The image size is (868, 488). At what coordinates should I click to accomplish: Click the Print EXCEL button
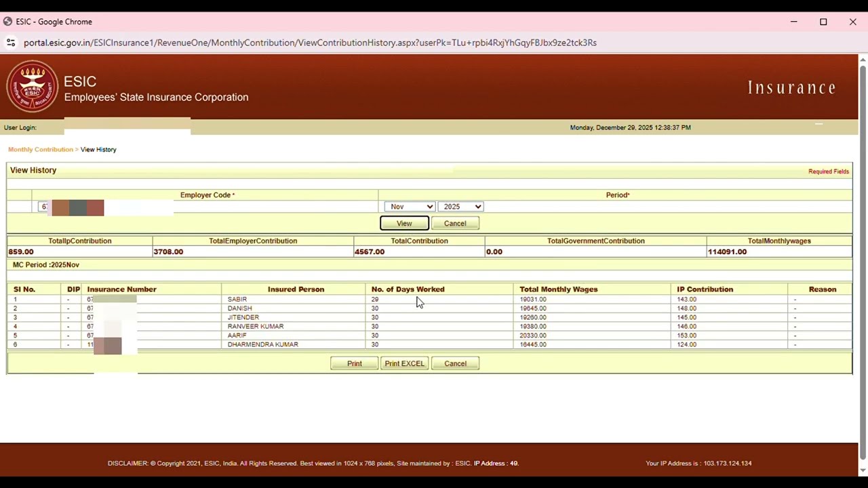point(404,363)
